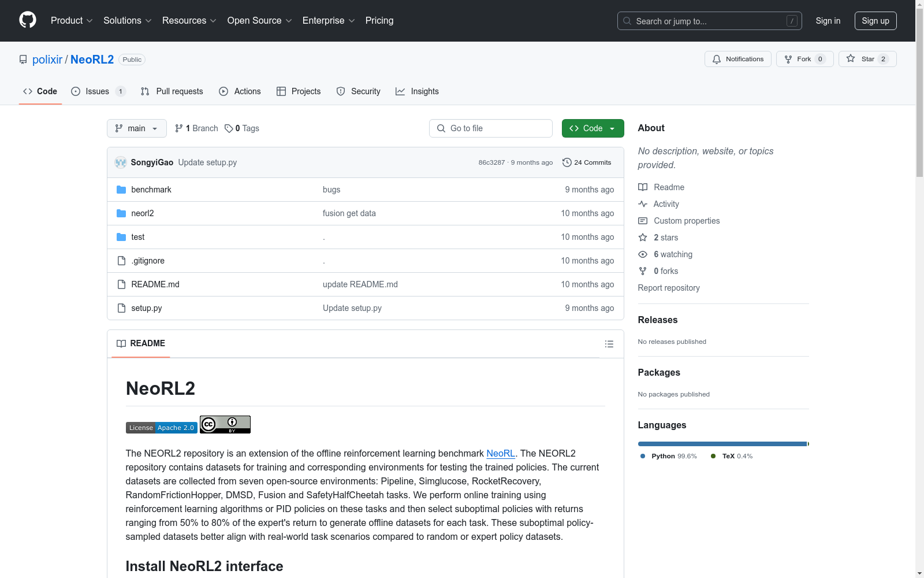Open the 'fusion get data' commit message
Screen dimensions: 924x578
click(349, 213)
